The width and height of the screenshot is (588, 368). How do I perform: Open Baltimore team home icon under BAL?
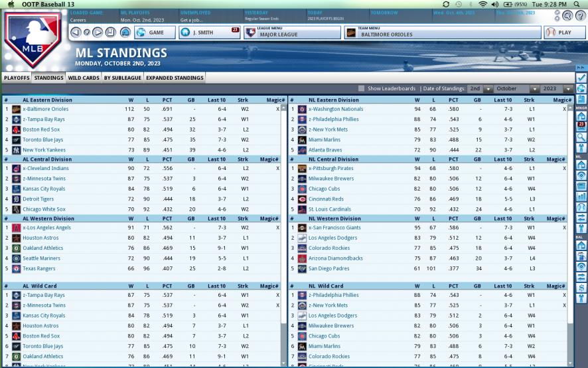tap(581, 246)
